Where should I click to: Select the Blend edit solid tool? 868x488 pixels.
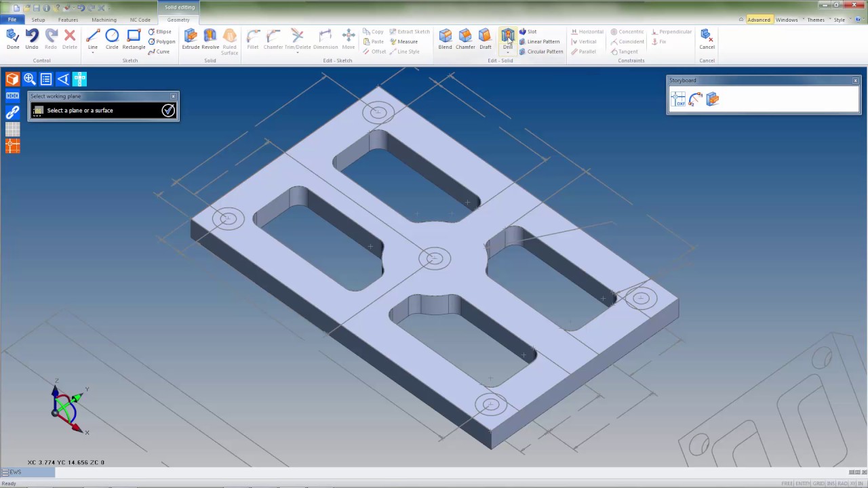446,39
